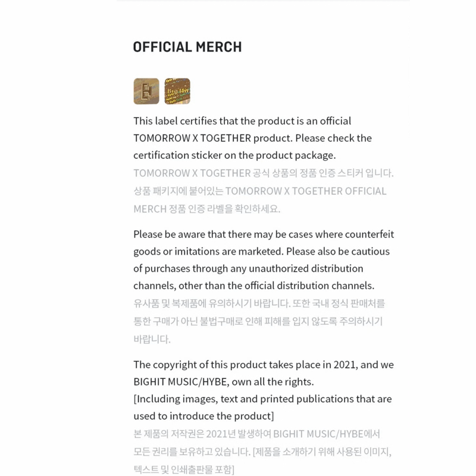This screenshot has width=476, height=476.
Task: Click the gold Big Hit logo hologram sticker
Action: coord(146,91)
